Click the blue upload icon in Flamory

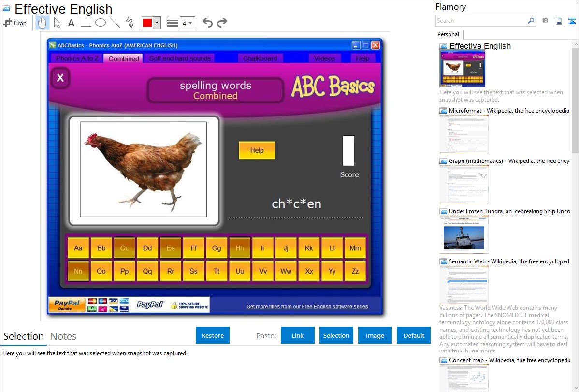(x=572, y=21)
